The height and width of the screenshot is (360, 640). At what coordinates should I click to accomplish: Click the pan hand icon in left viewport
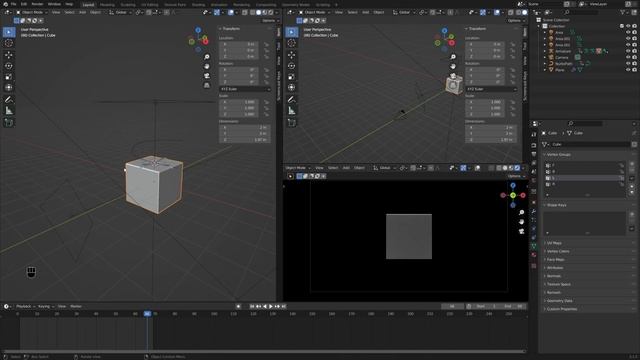point(207,66)
